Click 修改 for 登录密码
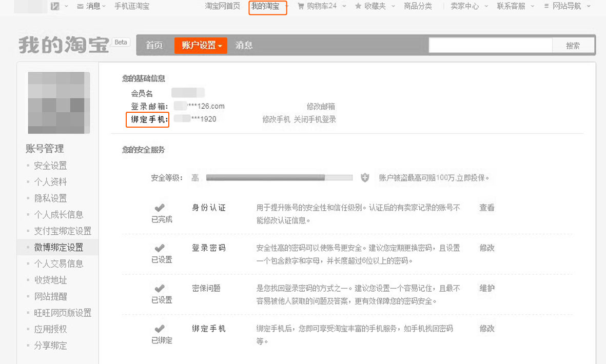606x364 pixels. 486,248
